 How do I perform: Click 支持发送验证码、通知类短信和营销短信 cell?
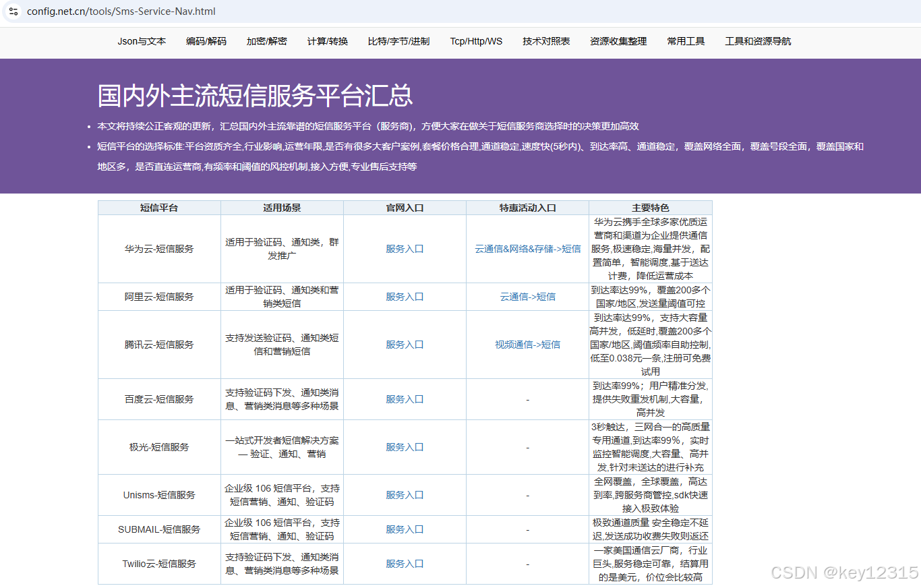coord(283,345)
